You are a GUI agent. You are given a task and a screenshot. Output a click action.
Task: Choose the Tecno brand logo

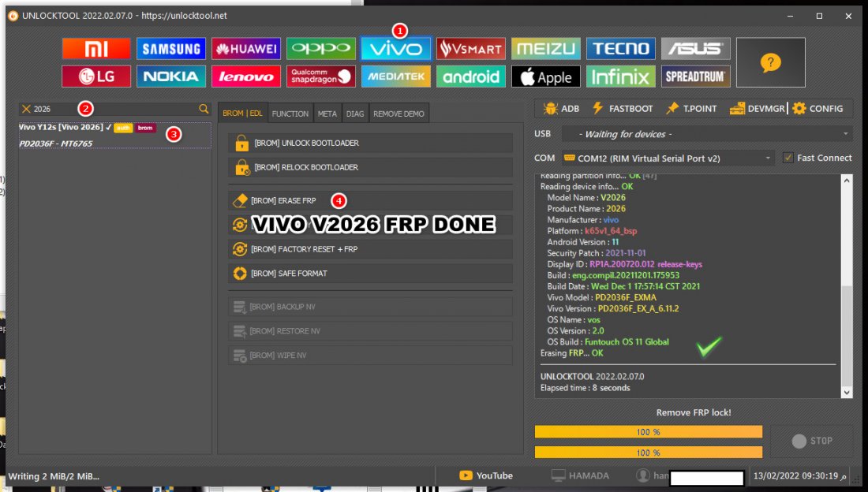620,49
